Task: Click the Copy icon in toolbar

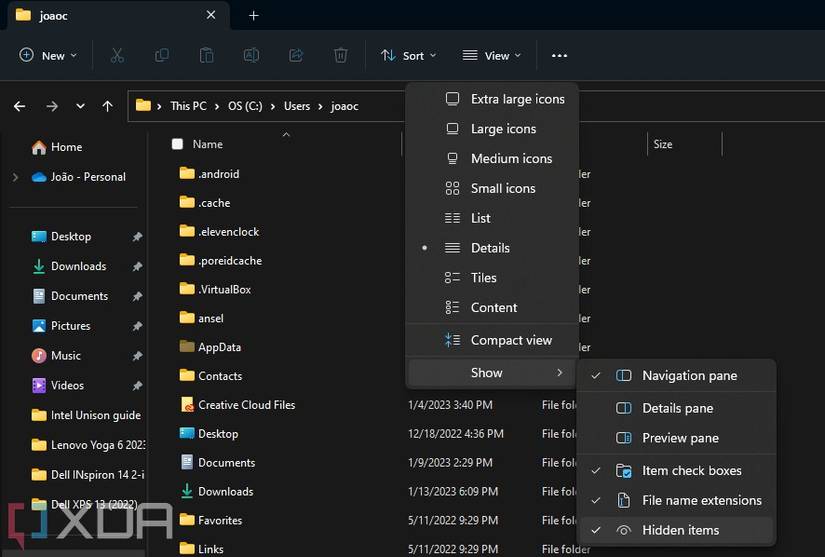Action: click(x=162, y=56)
